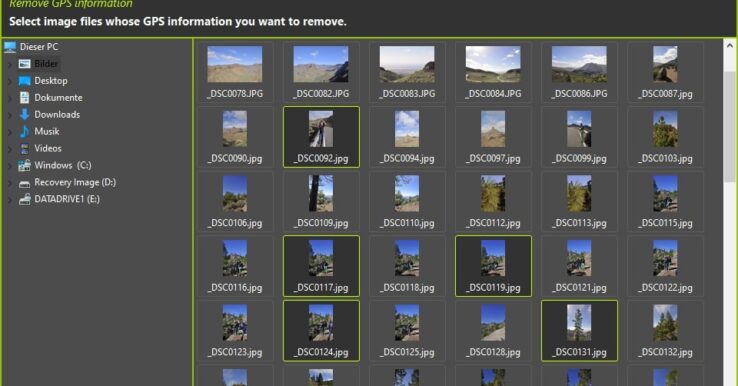
Task: Select the Windows (C:) drive icon
Action: 24,165
